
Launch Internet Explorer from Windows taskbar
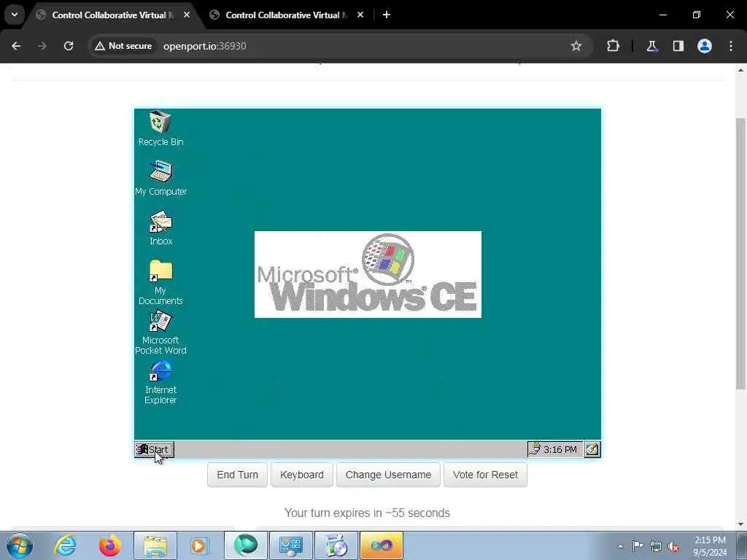pos(65,545)
